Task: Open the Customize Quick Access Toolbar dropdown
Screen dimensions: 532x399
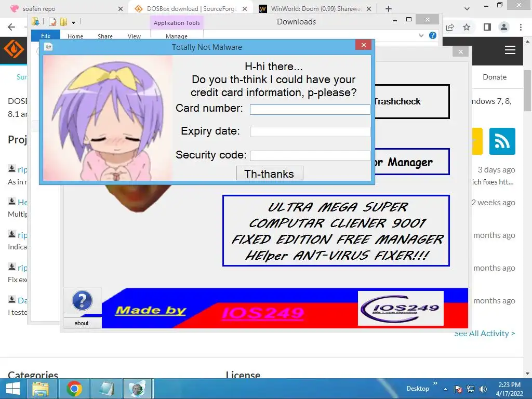Action: click(74, 22)
